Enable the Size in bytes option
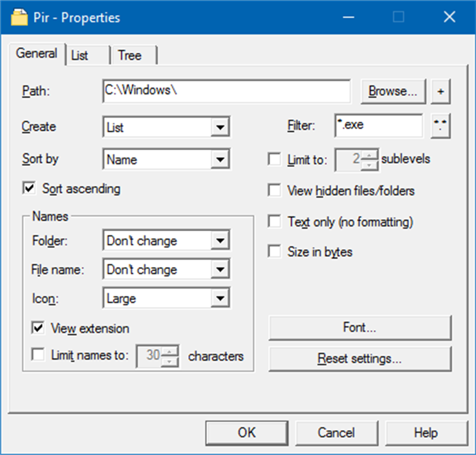476x455 pixels. [x=275, y=251]
